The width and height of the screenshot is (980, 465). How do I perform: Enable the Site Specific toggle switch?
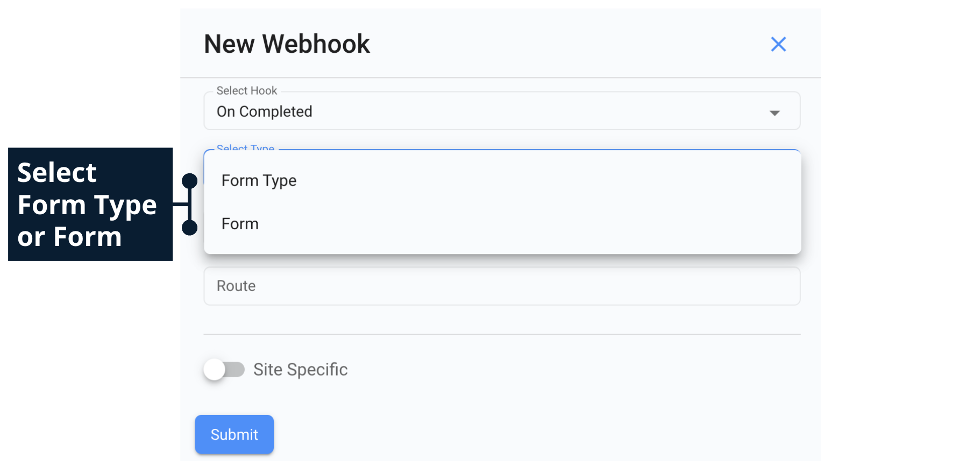224,370
